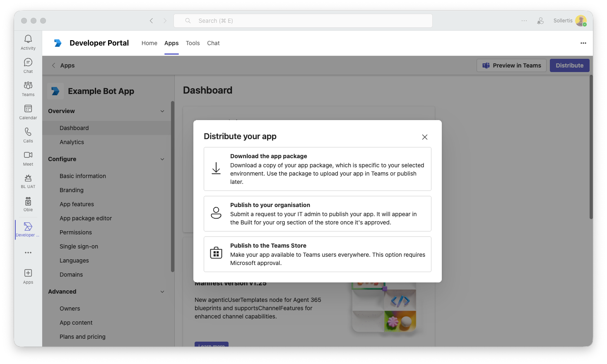Go back to Apps using chevron

coord(53,65)
